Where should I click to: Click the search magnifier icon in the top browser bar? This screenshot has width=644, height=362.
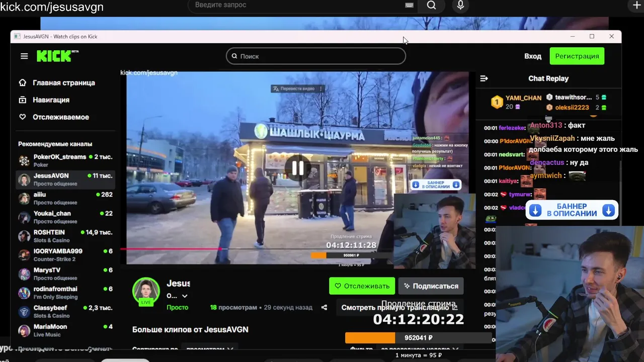point(431,6)
